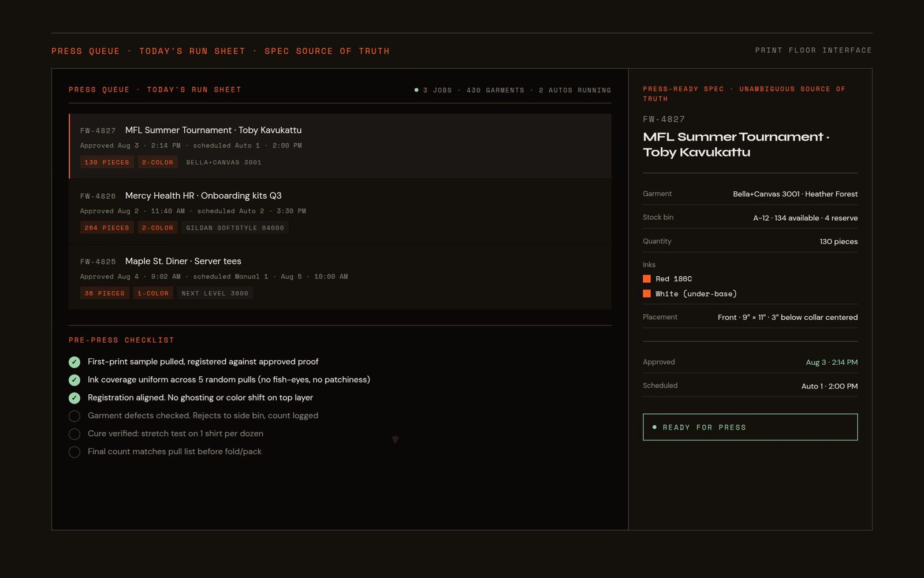The width and height of the screenshot is (924, 578).
Task: Check garment defects checked item
Action: click(74, 416)
